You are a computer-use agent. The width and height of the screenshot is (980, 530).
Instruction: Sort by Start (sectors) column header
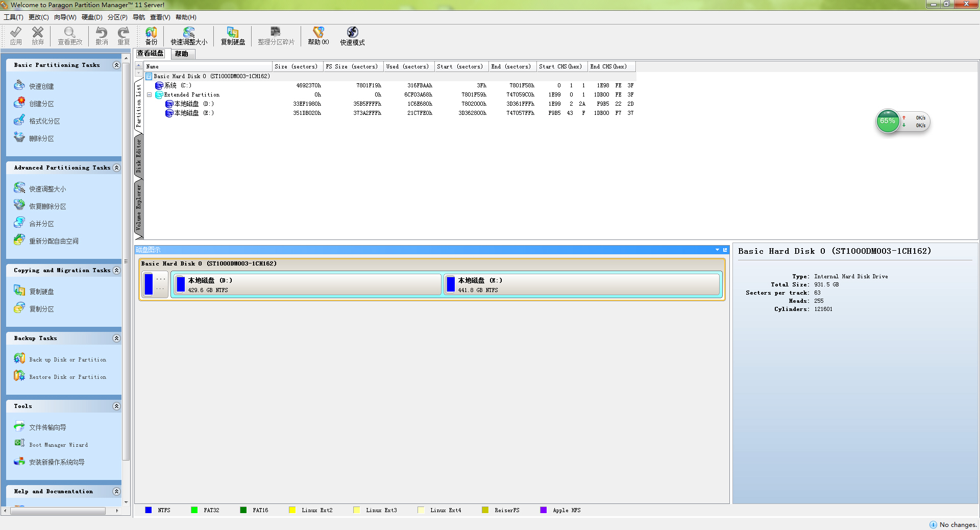(462, 66)
